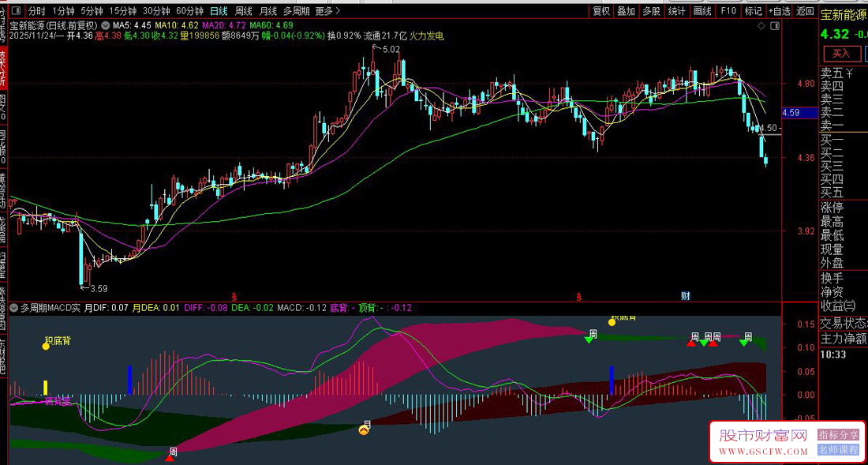Expand the 更多 periods dropdown
Viewport: 868px width, 465px height.
(327, 11)
